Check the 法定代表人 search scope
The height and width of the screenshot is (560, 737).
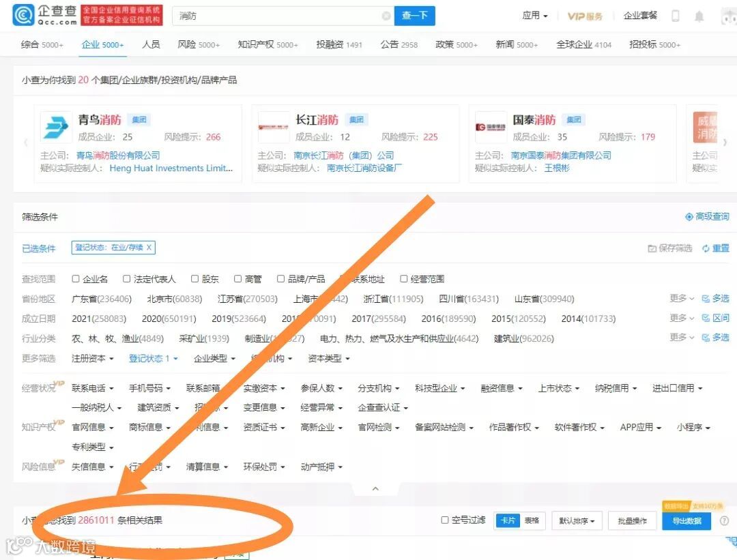point(126,278)
